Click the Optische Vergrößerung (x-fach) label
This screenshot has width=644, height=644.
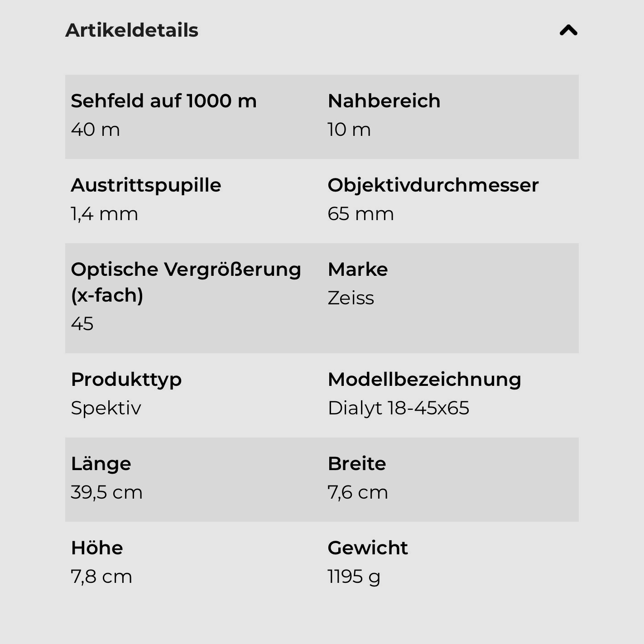click(186, 282)
